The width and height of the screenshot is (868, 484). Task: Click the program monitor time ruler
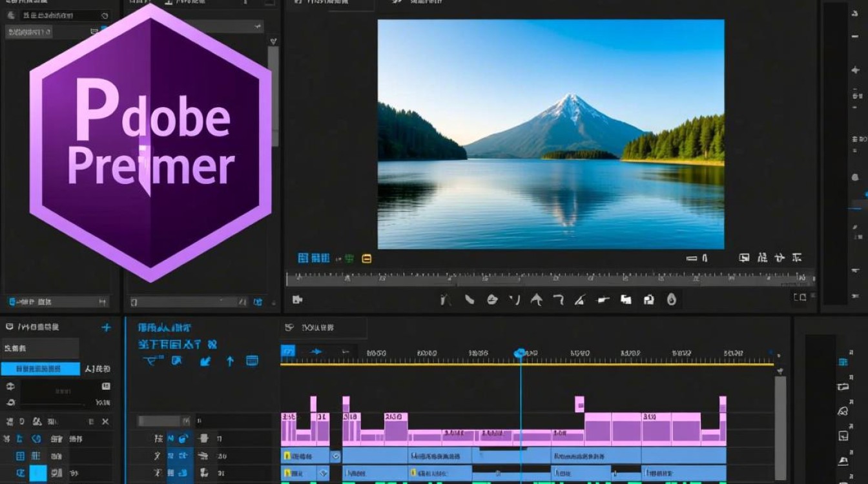[x=550, y=279]
